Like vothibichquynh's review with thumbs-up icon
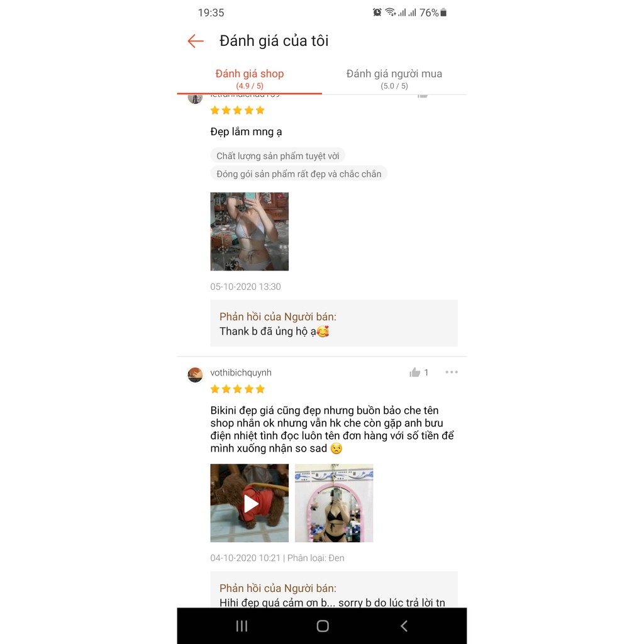 pyautogui.click(x=415, y=372)
